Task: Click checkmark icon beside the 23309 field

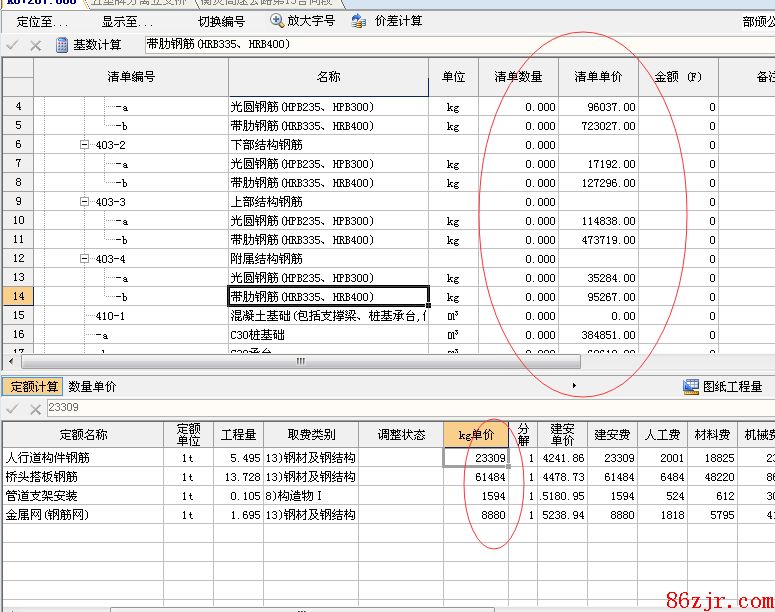Action: click(12, 408)
